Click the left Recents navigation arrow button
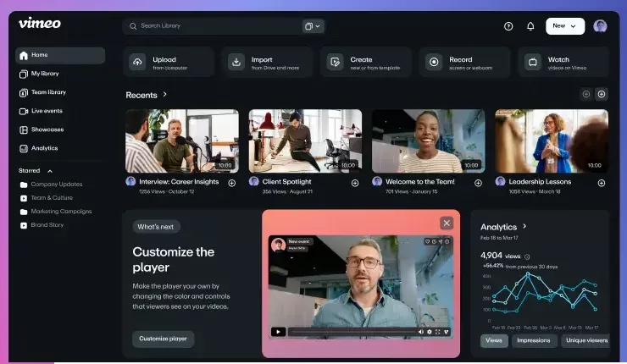The height and width of the screenshot is (364, 627). pos(585,94)
